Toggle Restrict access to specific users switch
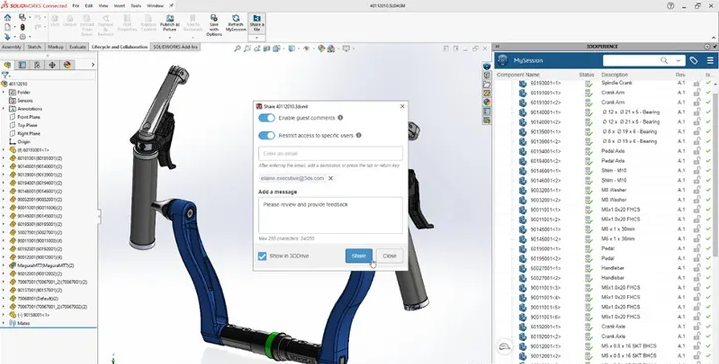Screen dimensions: 719x364 point(266,135)
